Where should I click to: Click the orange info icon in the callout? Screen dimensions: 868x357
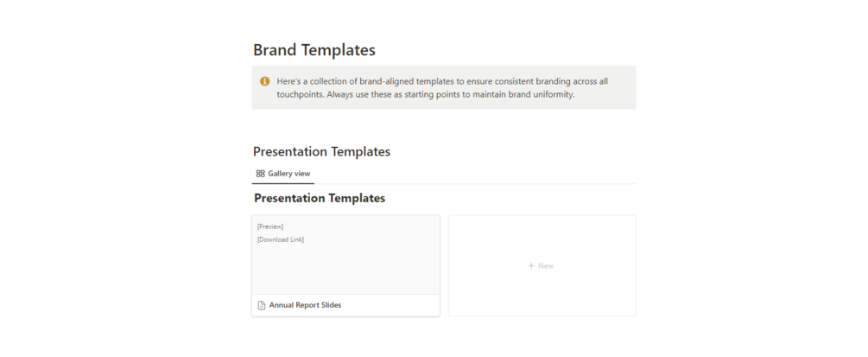[264, 81]
